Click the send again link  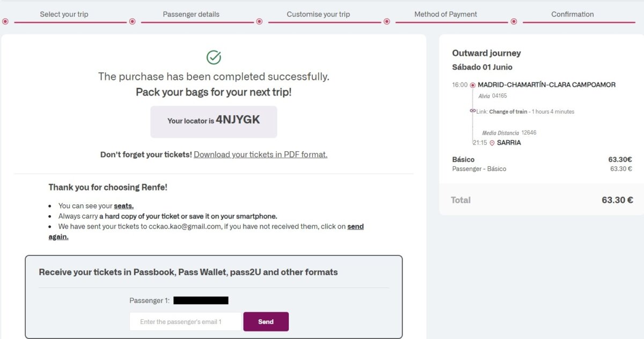pyautogui.click(x=355, y=227)
